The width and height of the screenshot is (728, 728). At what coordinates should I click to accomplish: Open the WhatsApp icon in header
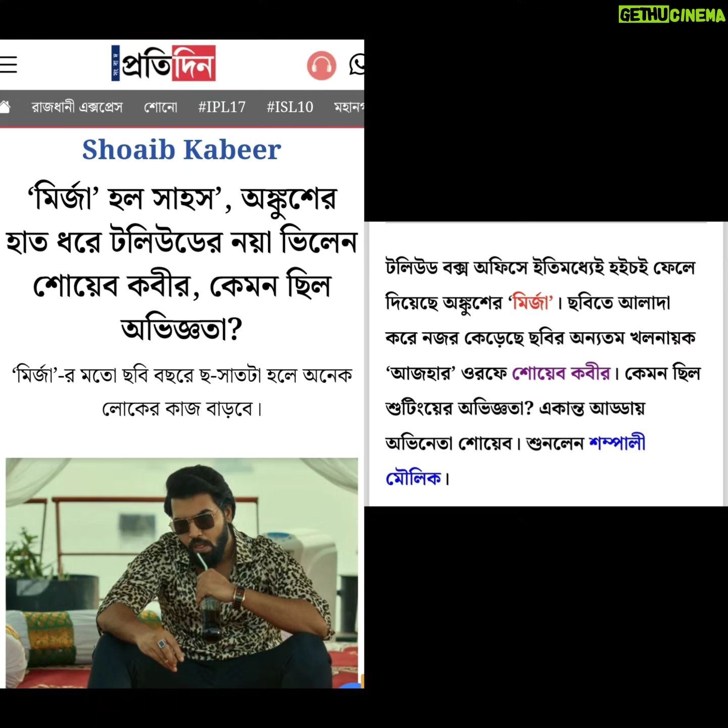tap(356, 65)
